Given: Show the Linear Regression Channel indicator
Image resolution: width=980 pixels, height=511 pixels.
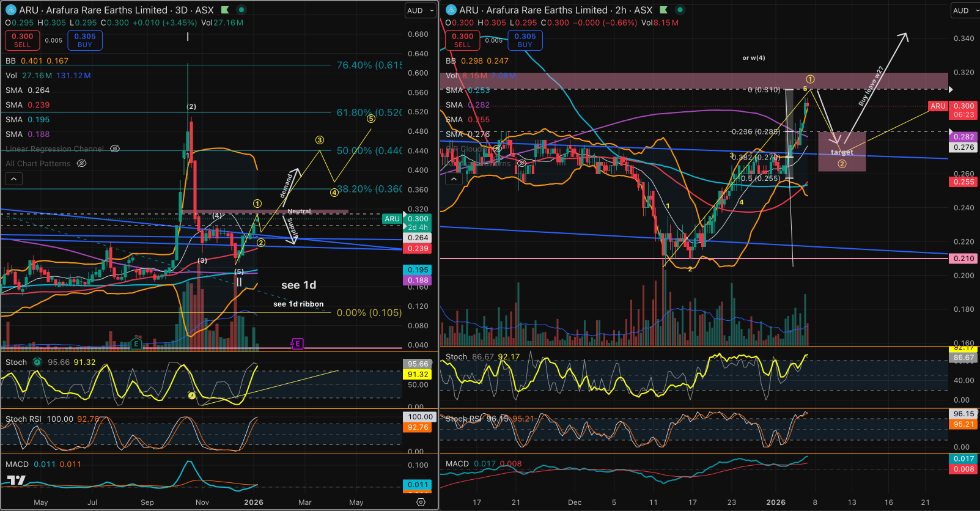Looking at the screenshot, I should click(x=114, y=149).
